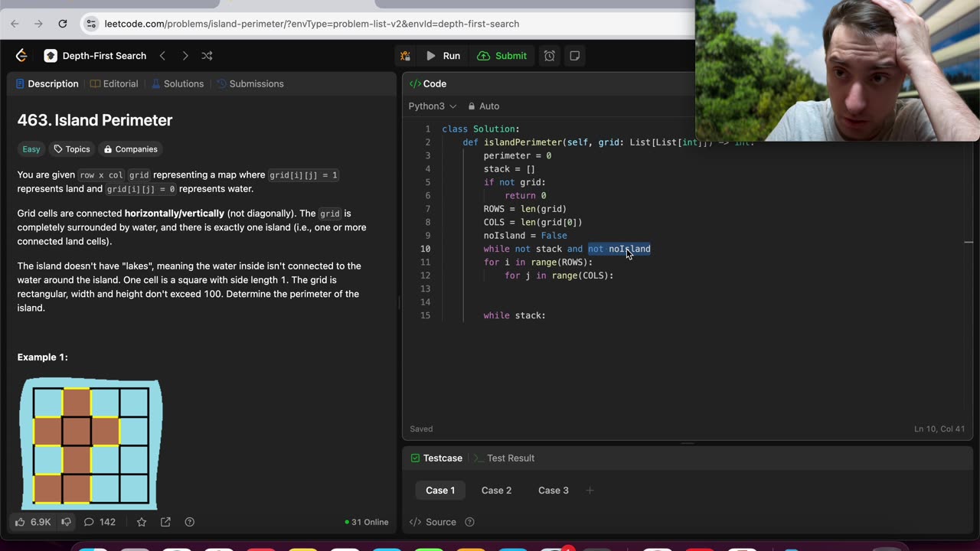Submit the solution
980x551 pixels.
[x=502, y=56]
